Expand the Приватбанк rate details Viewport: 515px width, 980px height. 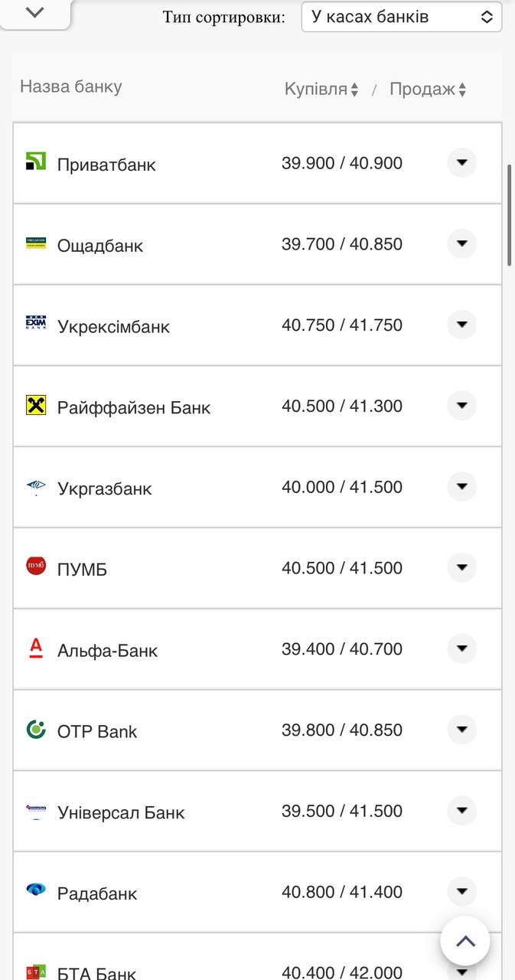click(x=461, y=162)
